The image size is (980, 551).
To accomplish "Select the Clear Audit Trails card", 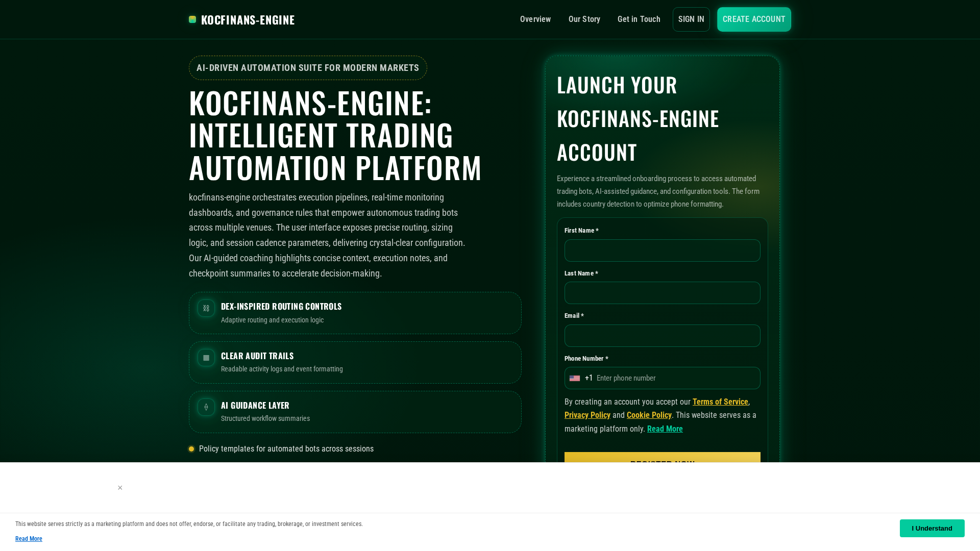I will [355, 363].
